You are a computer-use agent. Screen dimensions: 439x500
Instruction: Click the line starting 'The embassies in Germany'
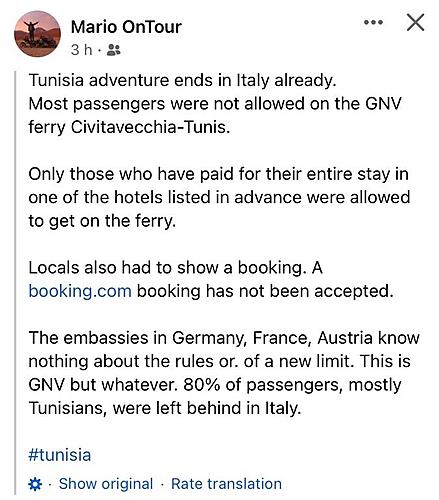224,338
